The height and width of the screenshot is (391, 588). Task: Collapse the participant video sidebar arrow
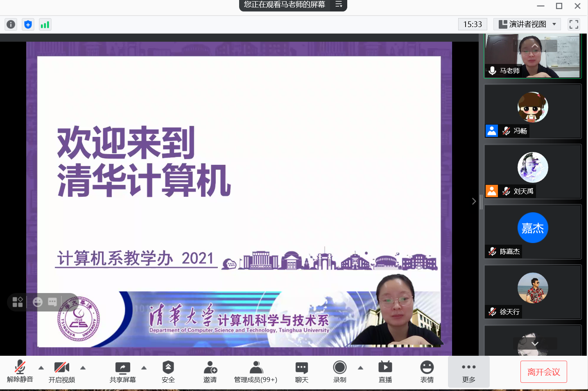point(474,201)
